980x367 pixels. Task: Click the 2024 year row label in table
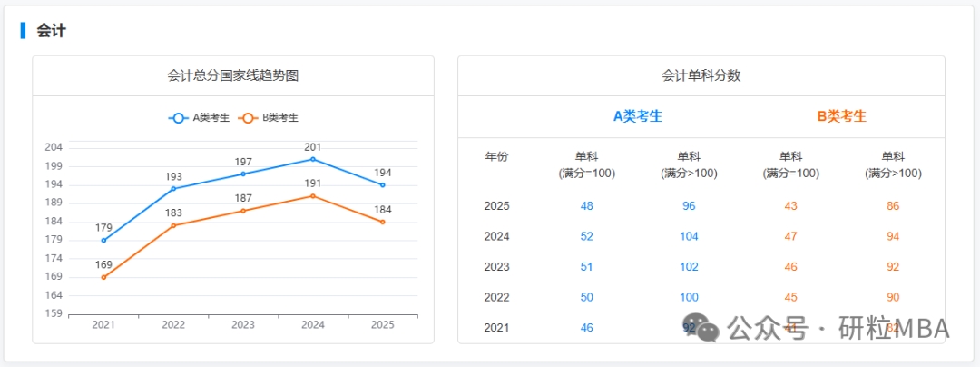point(497,236)
